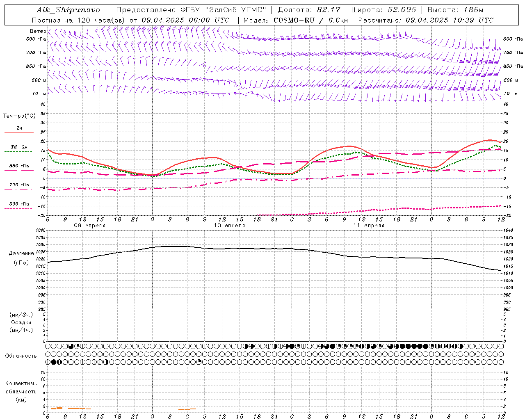The image size is (525, 420).
Task: Click the Td 2м dew point legend label
Action: [19, 147]
